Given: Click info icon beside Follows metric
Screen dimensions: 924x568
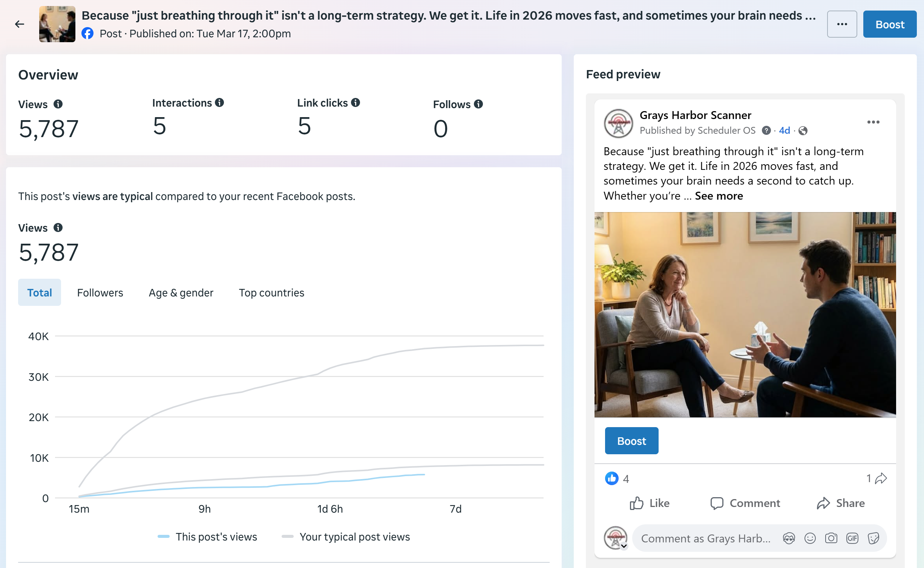Looking at the screenshot, I should [478, 104].
